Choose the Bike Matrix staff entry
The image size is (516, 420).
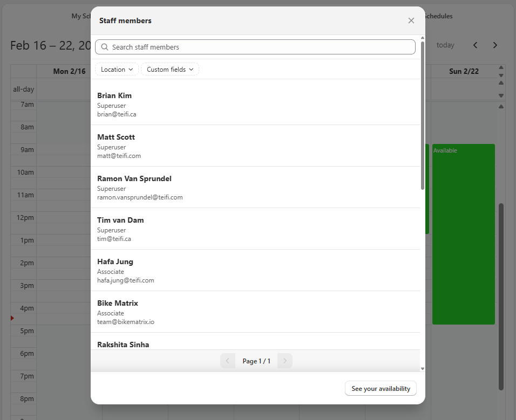(255, 312)
